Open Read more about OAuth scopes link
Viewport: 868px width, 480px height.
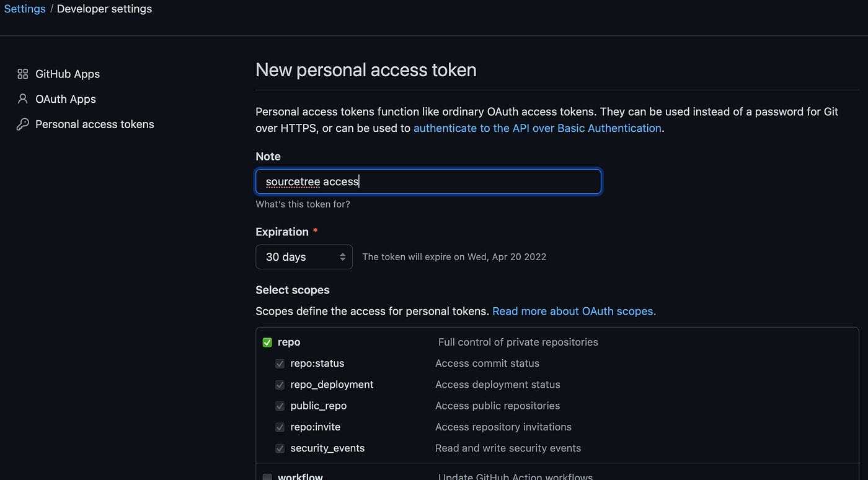(x=574, y=312)
